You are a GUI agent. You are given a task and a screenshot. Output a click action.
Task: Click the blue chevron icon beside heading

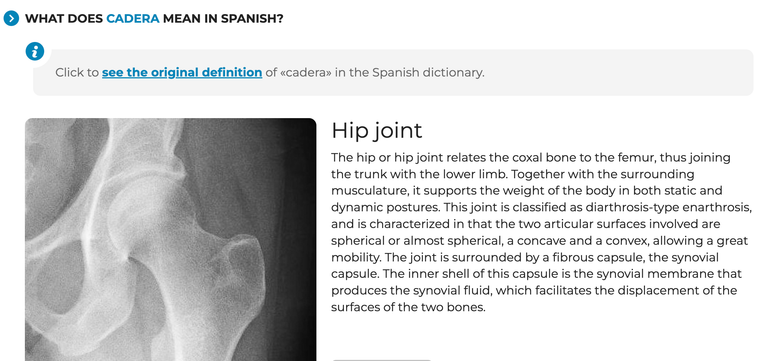click(x=11, y=19)
